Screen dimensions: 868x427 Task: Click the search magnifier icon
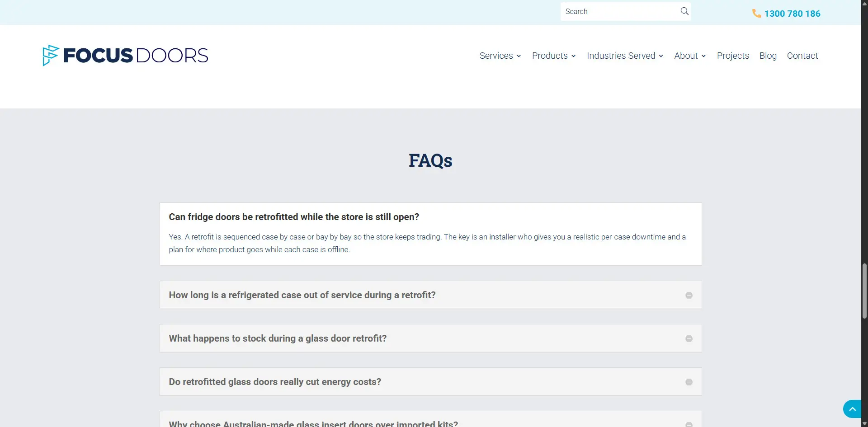click(684, 11)
